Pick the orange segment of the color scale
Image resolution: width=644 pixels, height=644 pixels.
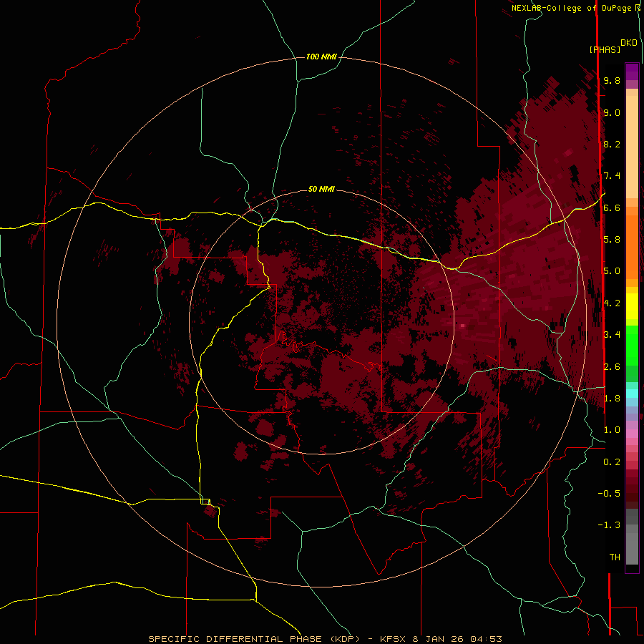pos(632,246)
